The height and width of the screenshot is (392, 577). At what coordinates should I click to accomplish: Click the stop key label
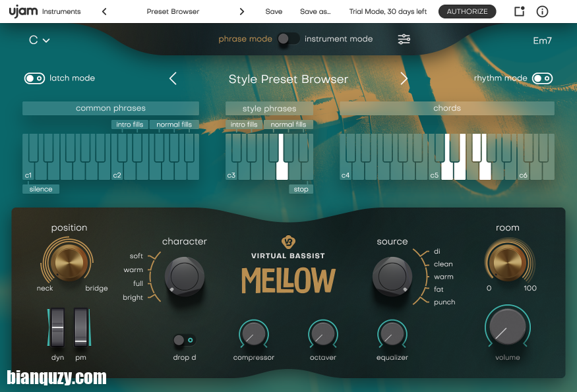[x=301, y=189]
